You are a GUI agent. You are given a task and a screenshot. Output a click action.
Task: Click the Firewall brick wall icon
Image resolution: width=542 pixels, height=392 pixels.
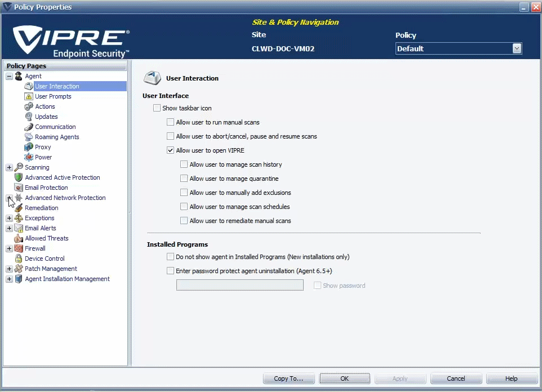(19, 248)
